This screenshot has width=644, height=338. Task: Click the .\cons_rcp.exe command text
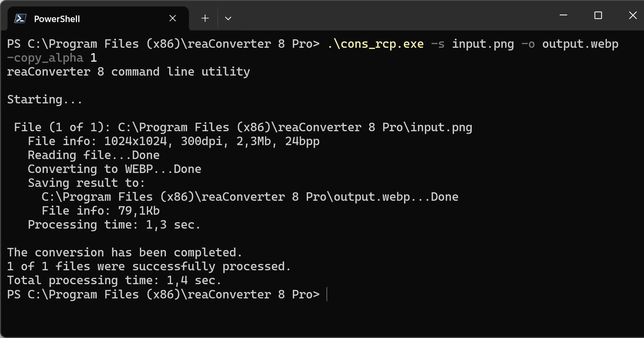tap(376, 44)
